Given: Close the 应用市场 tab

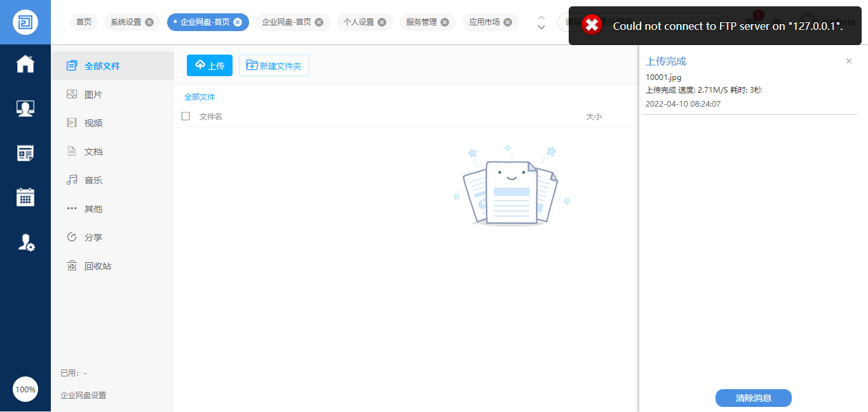Looking at the screenshot, I should 508,22.
